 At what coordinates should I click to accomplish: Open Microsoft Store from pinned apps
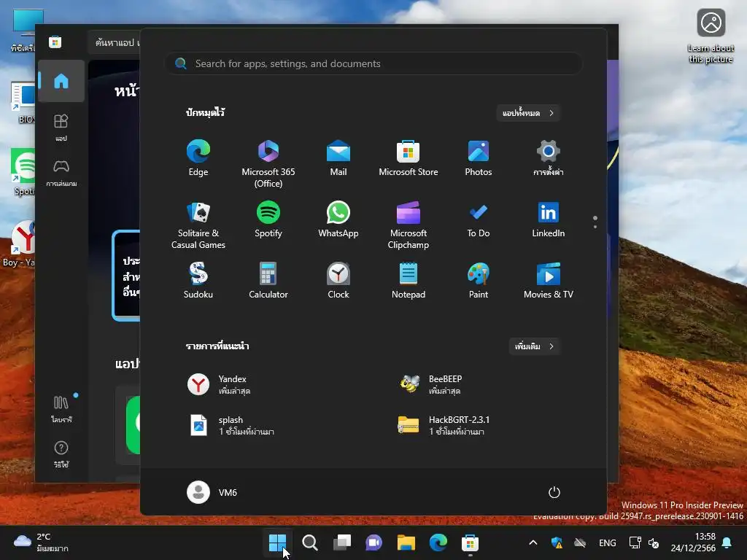pyautogui.click(x=409, y=158)
